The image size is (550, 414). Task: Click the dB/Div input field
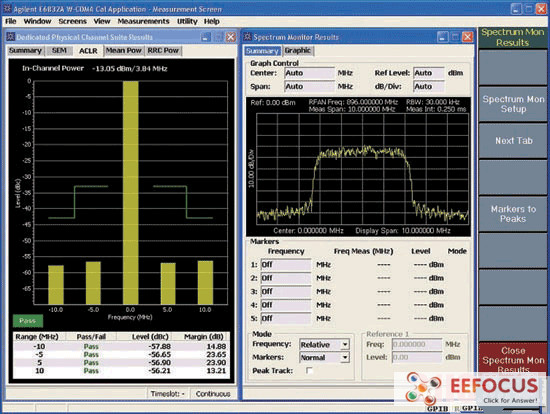pos(429,86)
